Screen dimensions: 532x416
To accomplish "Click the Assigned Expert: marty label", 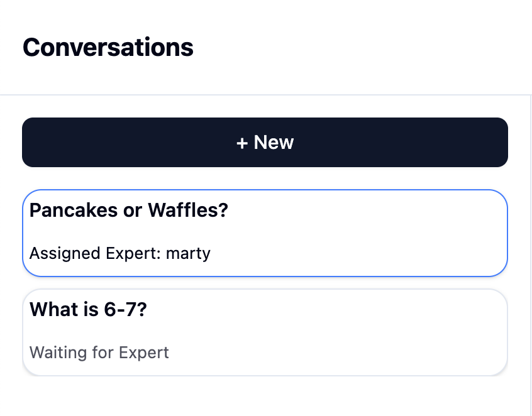I will click(x=119, y=253).
